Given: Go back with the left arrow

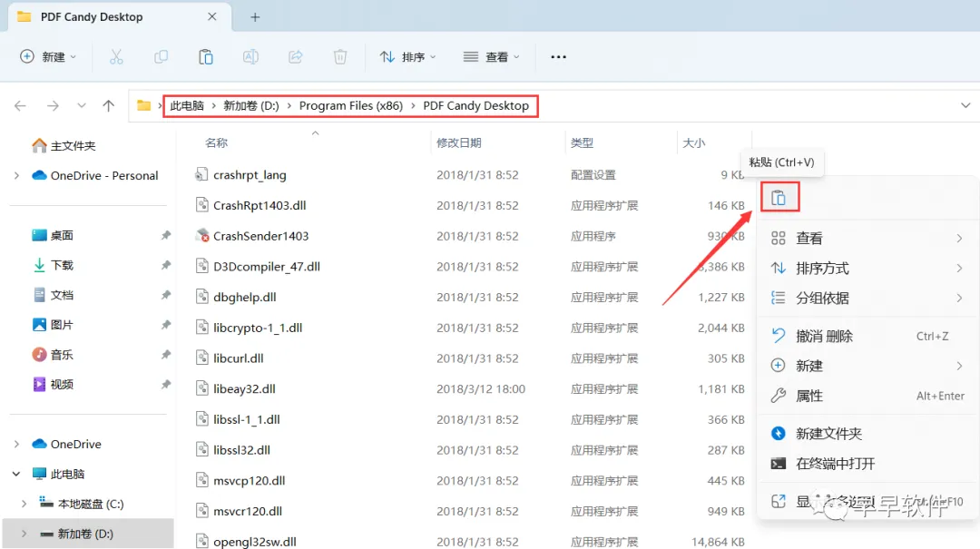Looking at the screenshot, I should (x=20, y=105).
